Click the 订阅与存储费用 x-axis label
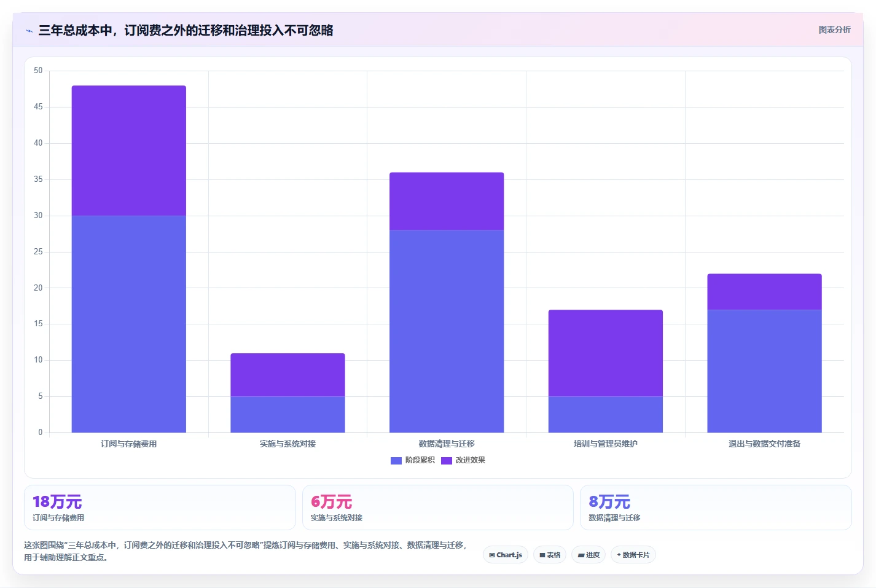The height and width of the screenshot is (588, 876). pyautogui.click(x=129, y=444)
